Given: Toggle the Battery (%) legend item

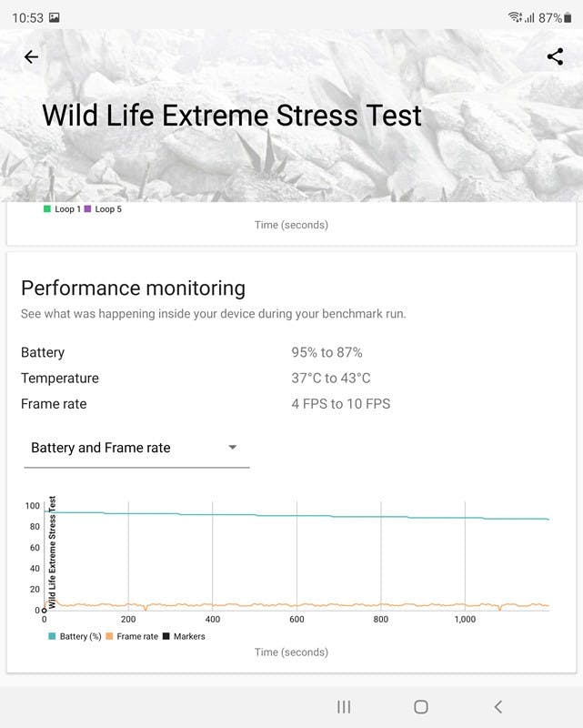Looking at the screenshot, I should point(79,636).
